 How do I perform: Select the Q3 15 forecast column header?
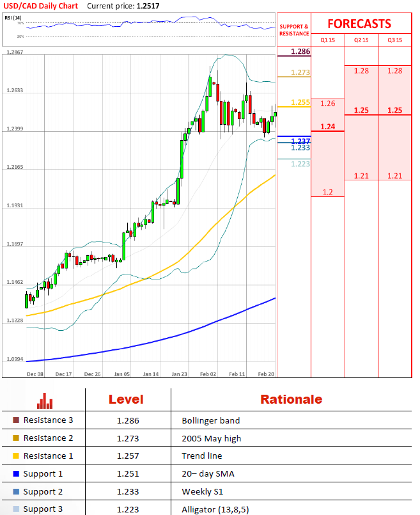[394, 40]
